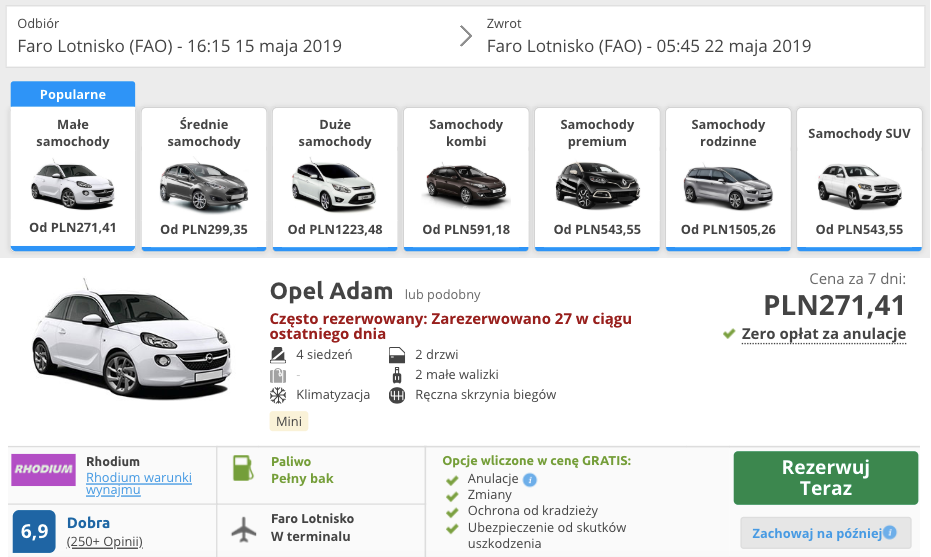Click the seats icon next to 4 siedzeń
The width and height of the screenshot is (931, 557).
(x=278, y=355)
